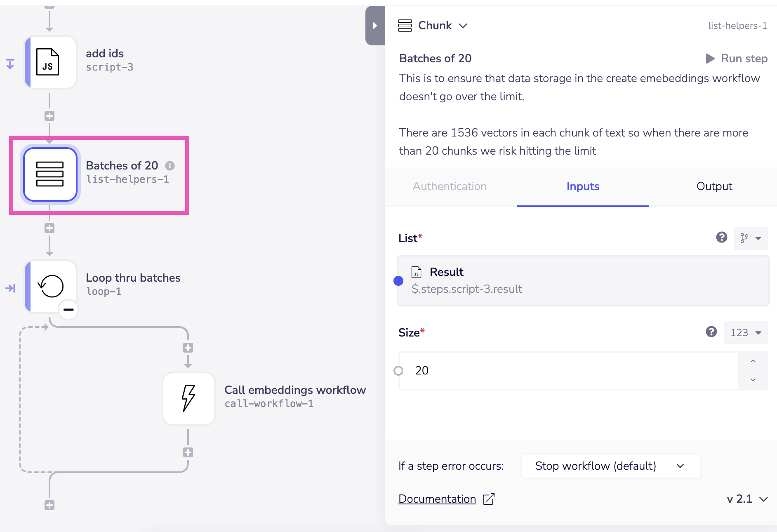Image resolution: width=777 pixels, height=532 pixels.
Task: Switch to the Output tab
Action: click(714, 186)
